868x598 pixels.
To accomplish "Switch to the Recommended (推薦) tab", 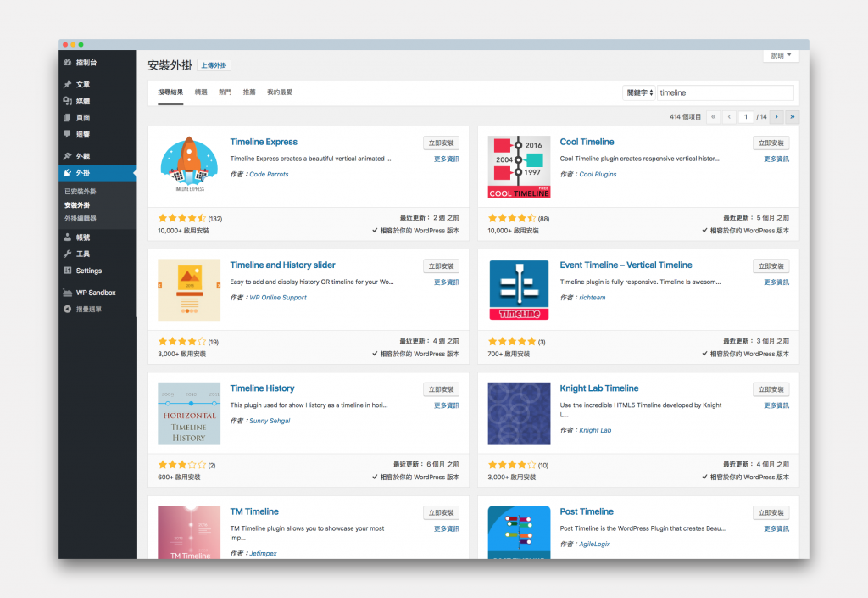I will point(249,92).
